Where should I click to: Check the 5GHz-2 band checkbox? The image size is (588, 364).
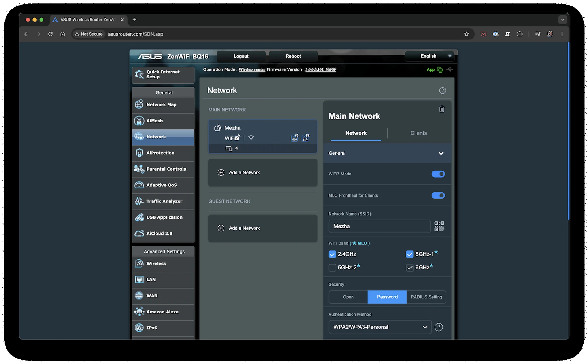coord(332,268)
